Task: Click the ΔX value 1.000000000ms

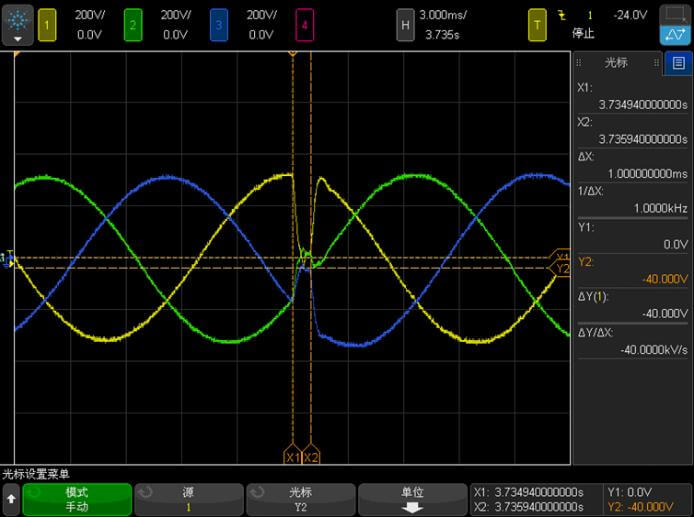Action: tap(648, 174)
